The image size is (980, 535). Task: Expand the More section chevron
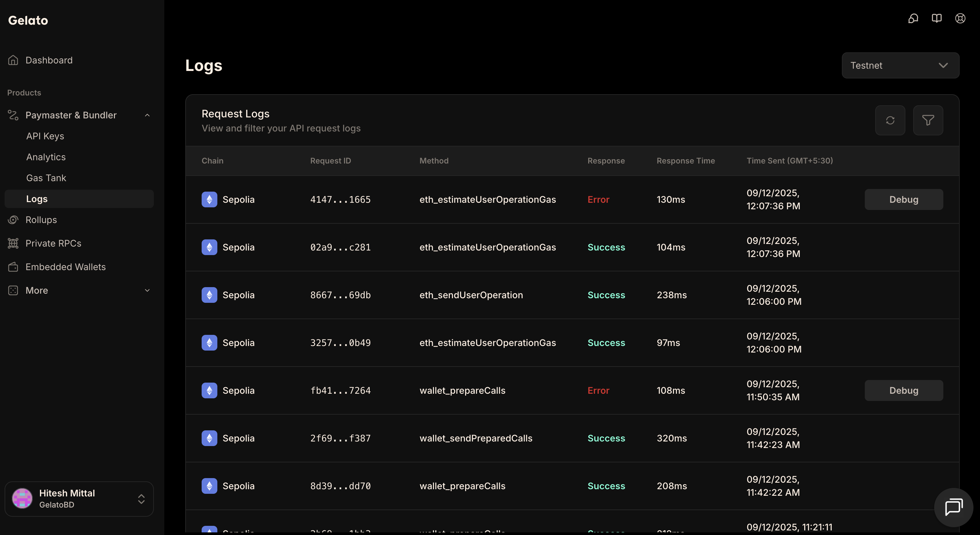tap(147, 290)
